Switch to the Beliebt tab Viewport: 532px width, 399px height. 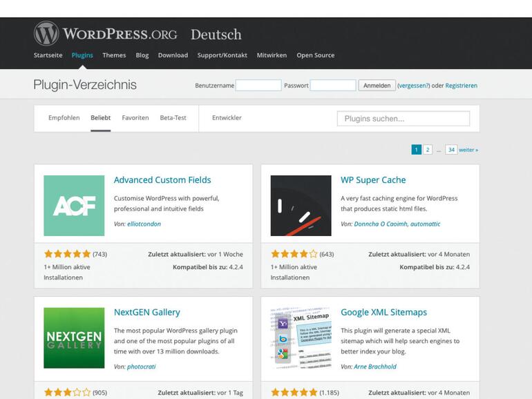[100, 117]
